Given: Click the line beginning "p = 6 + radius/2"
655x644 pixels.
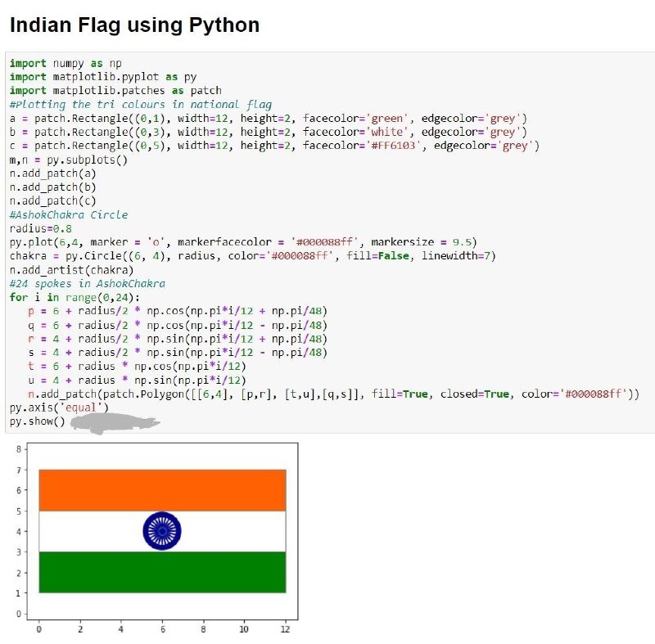Looking at the screenshot, I should [178, 311].
